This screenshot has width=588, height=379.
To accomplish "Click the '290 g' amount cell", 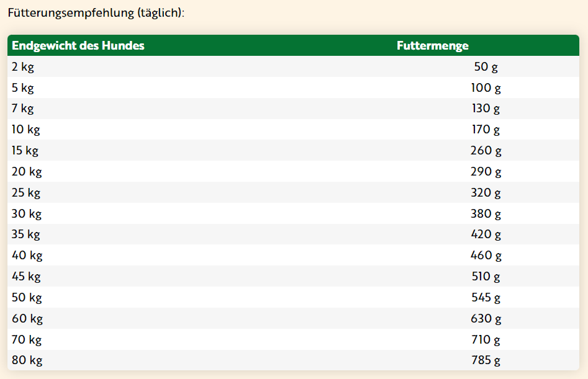I will tap(486, 172).
